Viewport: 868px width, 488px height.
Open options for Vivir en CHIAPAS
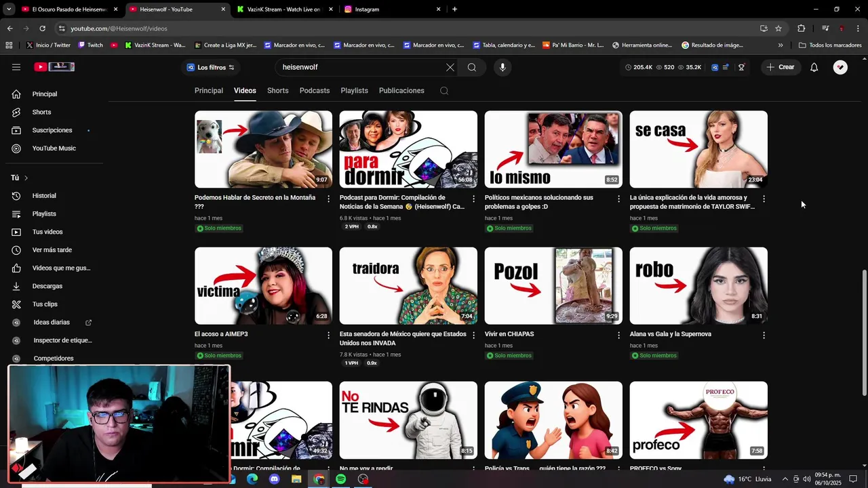618,335
